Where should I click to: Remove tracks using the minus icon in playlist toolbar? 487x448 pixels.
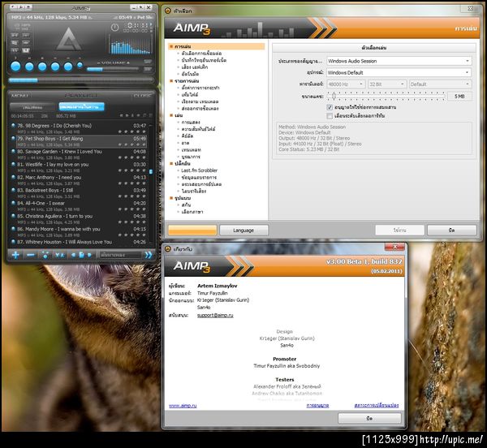pos(31,255)
